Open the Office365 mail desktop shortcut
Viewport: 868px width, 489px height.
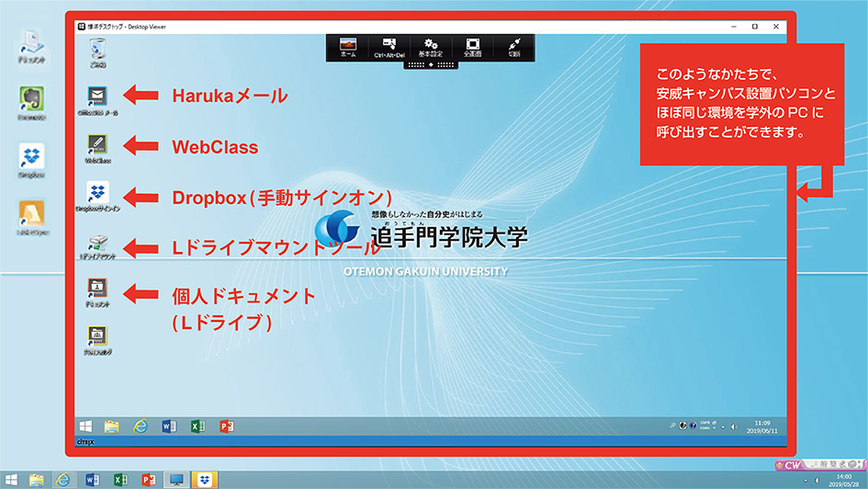(97, 101)
